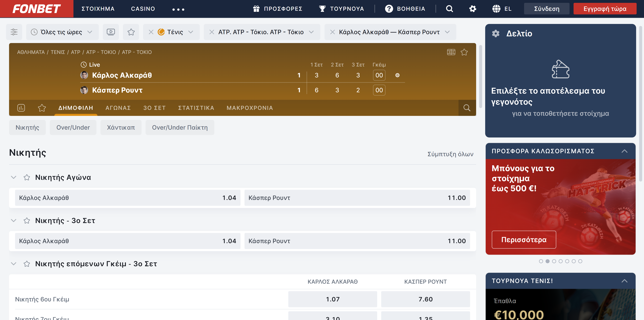Open site settings gear icon in header
The width and height of the screenshot is (644, 320).
click(x=472, y=9)
